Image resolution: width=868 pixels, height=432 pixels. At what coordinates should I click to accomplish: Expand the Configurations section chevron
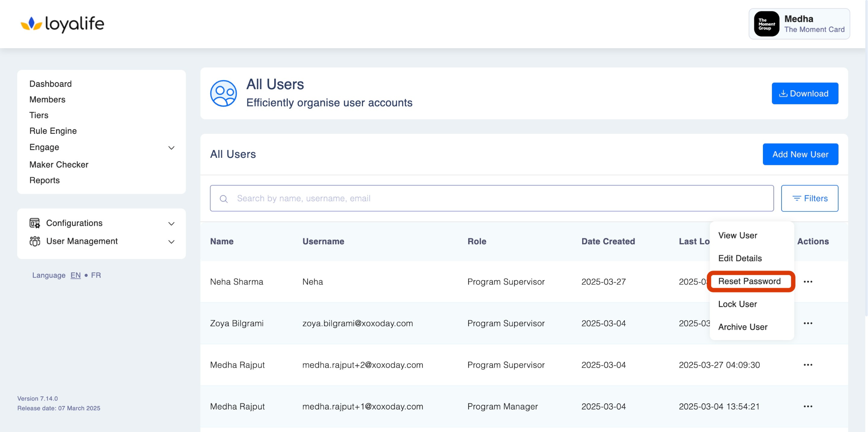click(x=171, y=224)
